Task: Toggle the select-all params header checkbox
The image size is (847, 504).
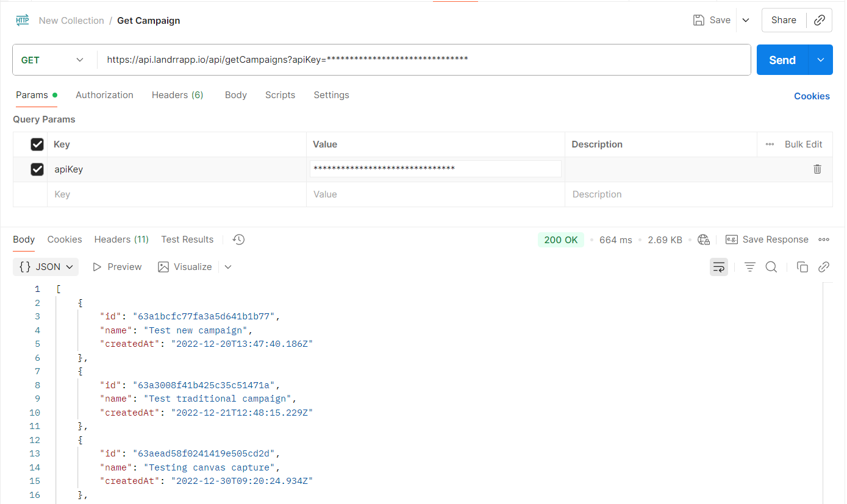Action: (x=37, y=144)
